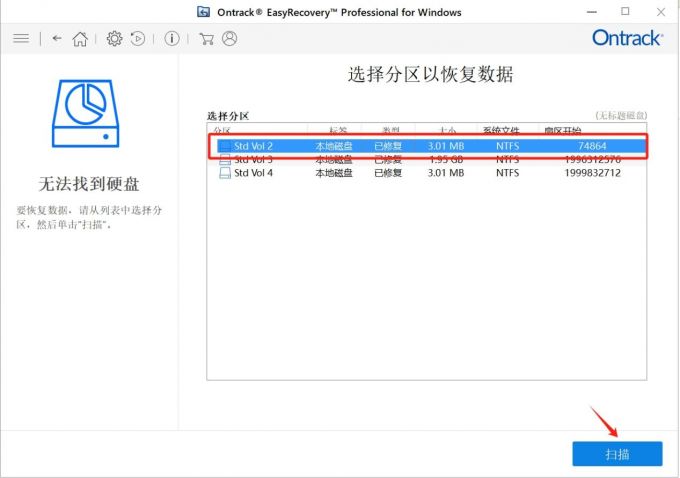Select the Std Vol 2 partition name

pos(253,146)
